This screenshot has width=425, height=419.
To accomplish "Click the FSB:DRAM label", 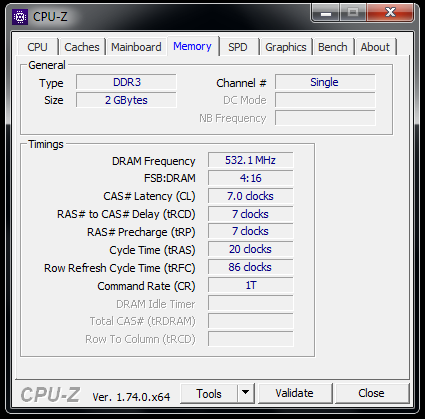I will (x=170, y=178).
